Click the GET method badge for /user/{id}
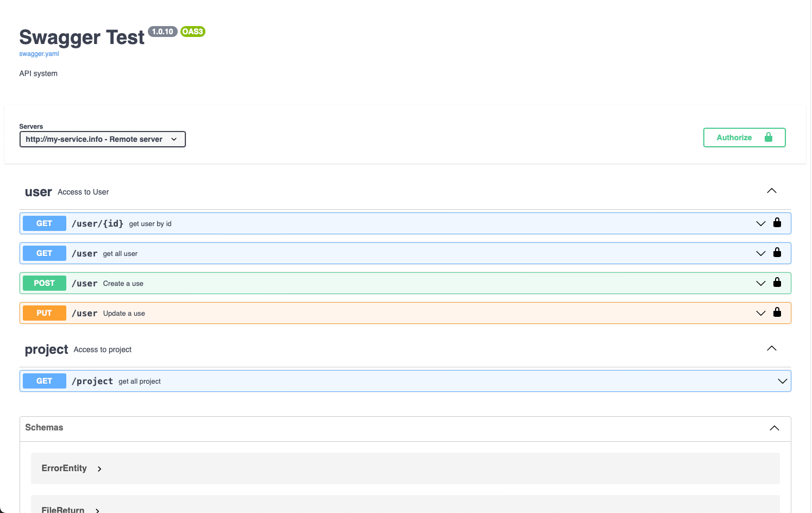Image resolution: width=812 pixels, height=513 pixels. [x=45, y=223]
